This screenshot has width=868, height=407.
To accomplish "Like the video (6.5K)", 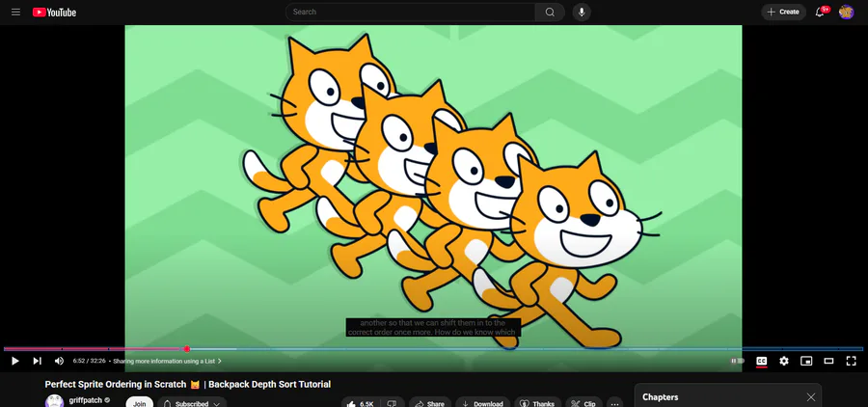I will tap(361, 403).
